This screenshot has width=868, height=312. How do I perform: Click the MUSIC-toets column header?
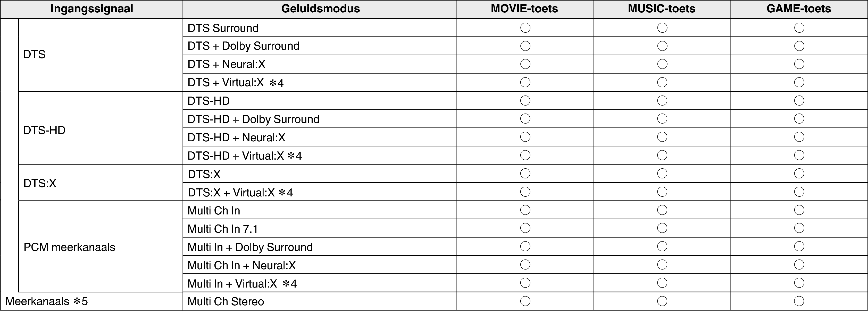tap(662, 9)
